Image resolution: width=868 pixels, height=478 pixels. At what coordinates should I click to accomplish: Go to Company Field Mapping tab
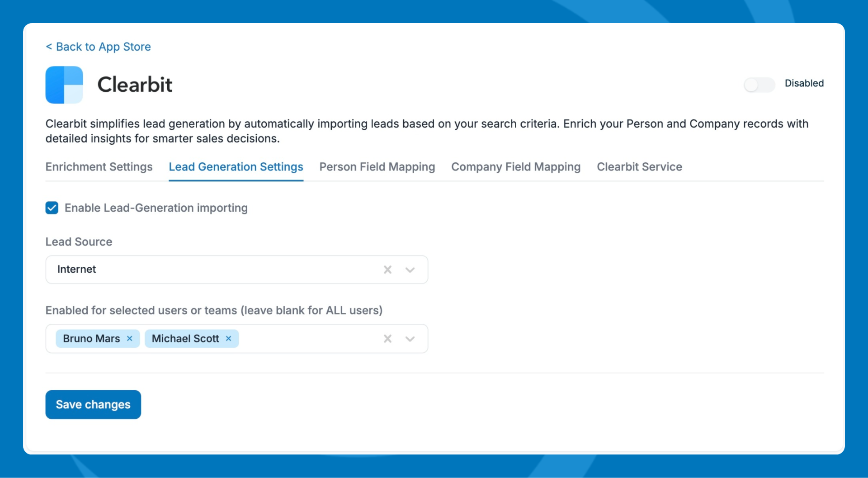tap(515, 167)
